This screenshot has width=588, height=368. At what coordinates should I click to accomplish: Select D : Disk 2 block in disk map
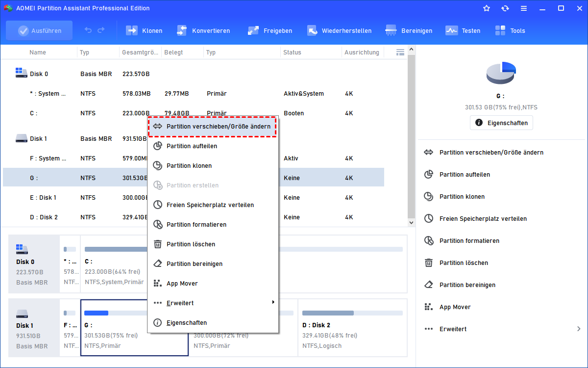(352, 328)
